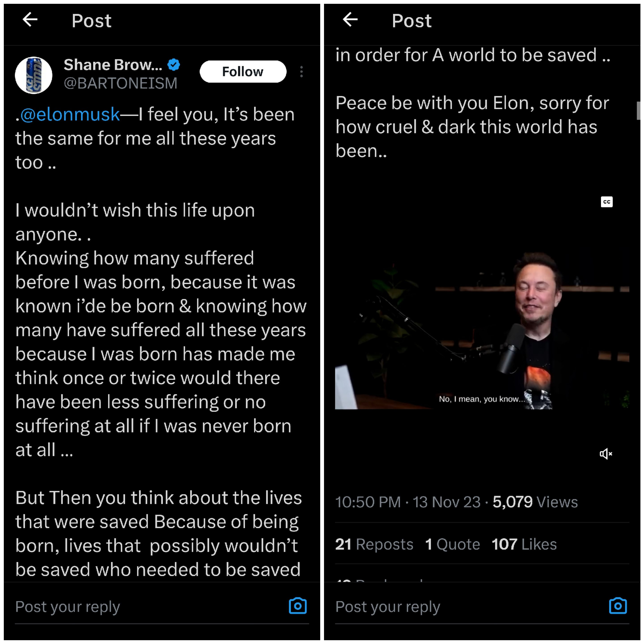The height and width of the screenshot is (644, 644).
Task: Click the scrollbar handle on right post
Action: (638, 111)
